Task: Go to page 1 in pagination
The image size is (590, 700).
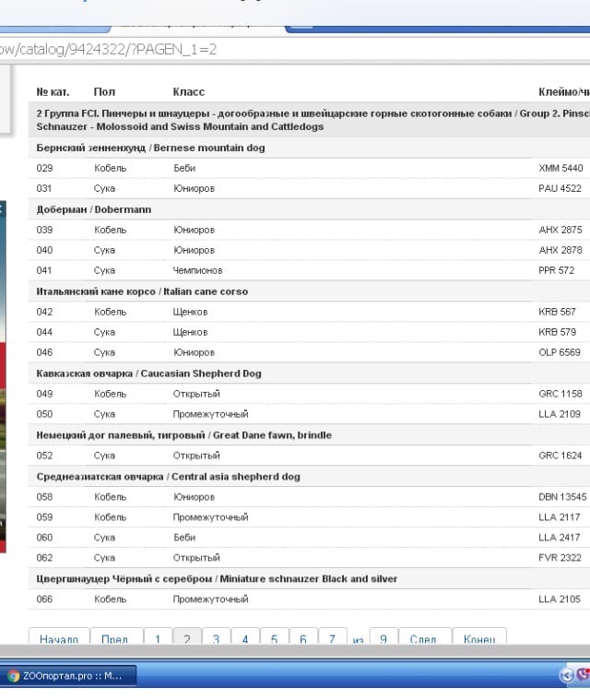Action: 158,638
